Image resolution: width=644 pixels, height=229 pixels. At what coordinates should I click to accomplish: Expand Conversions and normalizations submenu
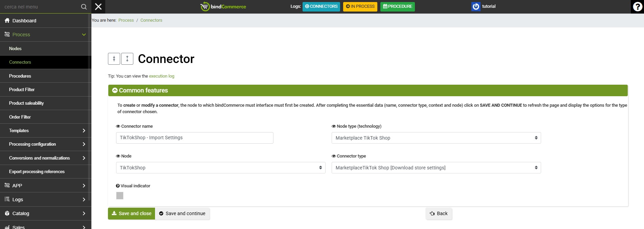[84, 158]
